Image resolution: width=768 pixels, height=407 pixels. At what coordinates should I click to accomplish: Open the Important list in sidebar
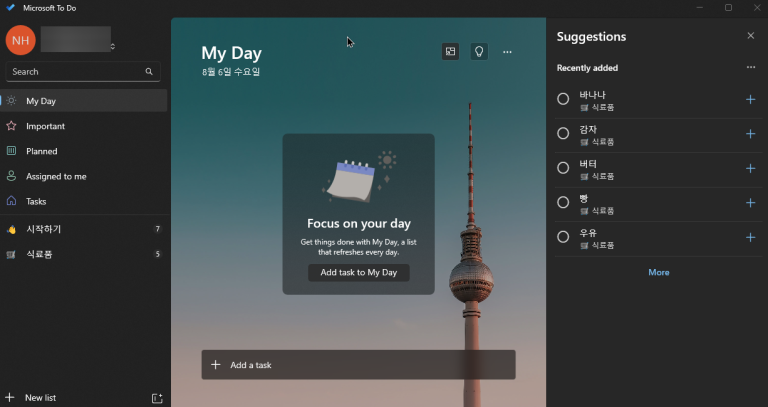[45, 126]
